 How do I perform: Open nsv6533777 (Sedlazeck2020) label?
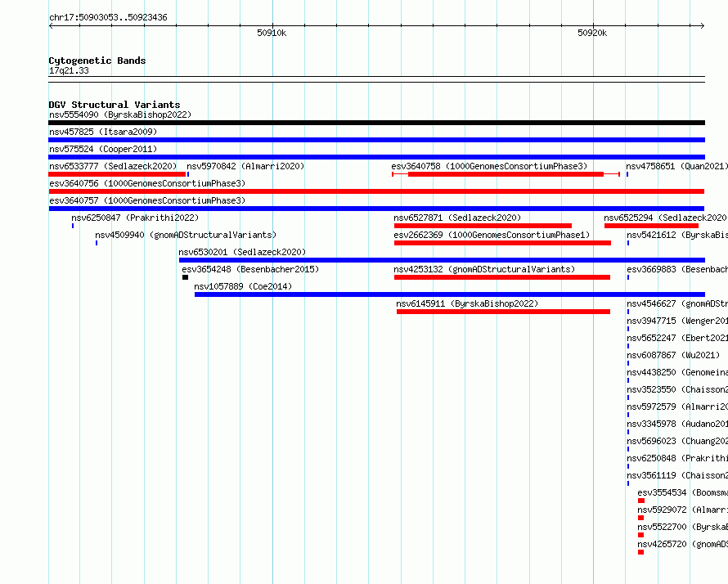tap(113, 166)
